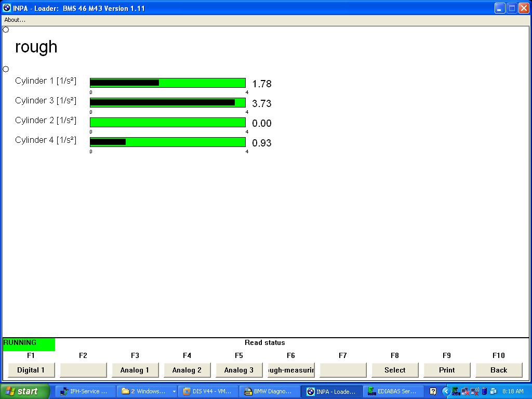Click the BMW logo icon in title bar
Screen dimensions: 532x399
point(6,8)
